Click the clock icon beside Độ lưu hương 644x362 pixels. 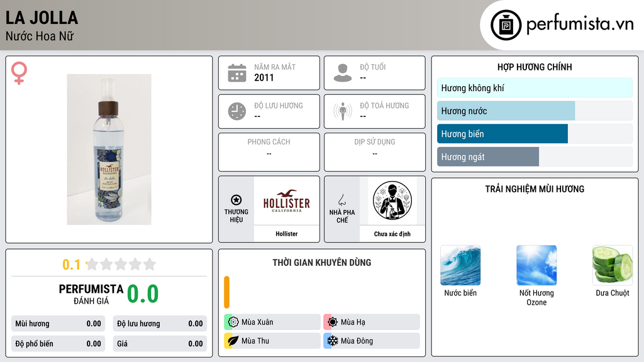[237, 111]
